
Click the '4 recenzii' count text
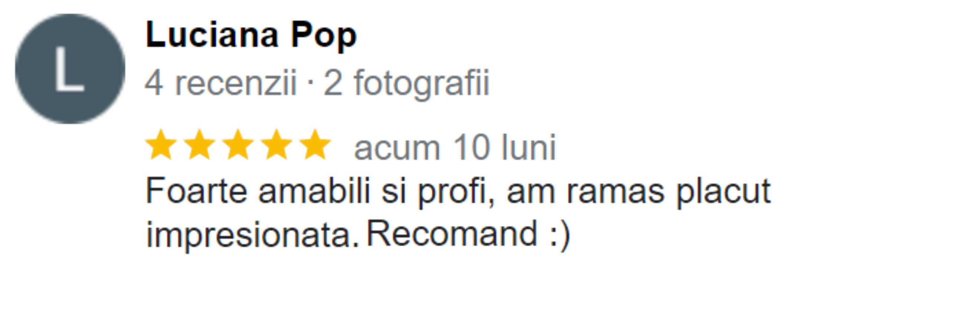click(220, 83)
